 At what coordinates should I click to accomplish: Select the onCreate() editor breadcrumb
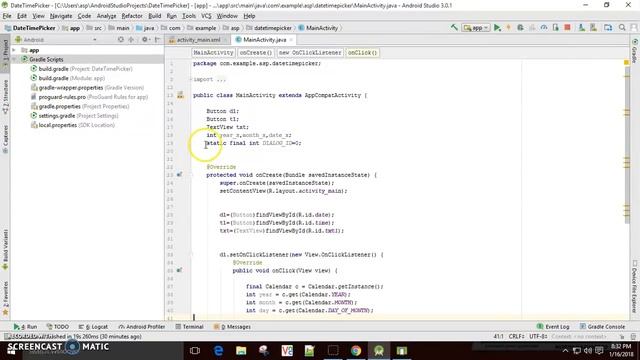click(256, 53)
